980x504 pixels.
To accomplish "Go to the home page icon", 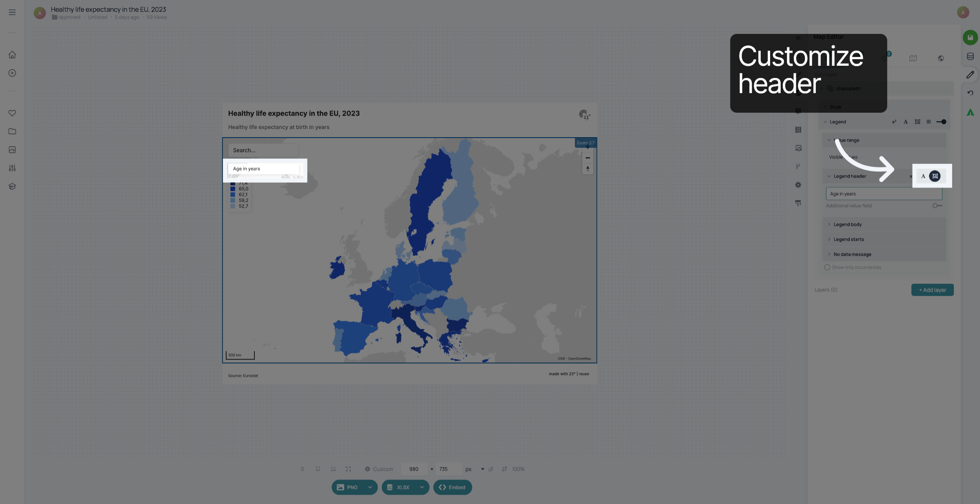I will coord(12,55).
